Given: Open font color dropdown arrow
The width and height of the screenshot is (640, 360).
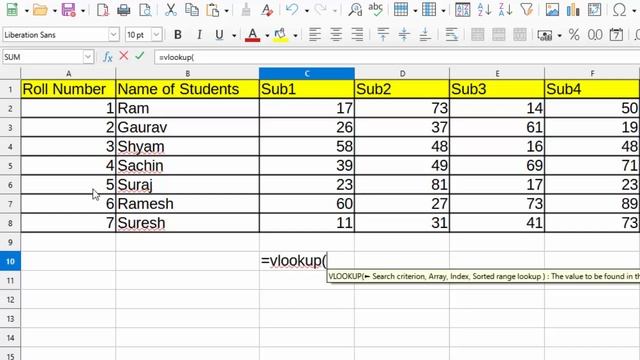Looking at the screenshot, I should (267, 36).
